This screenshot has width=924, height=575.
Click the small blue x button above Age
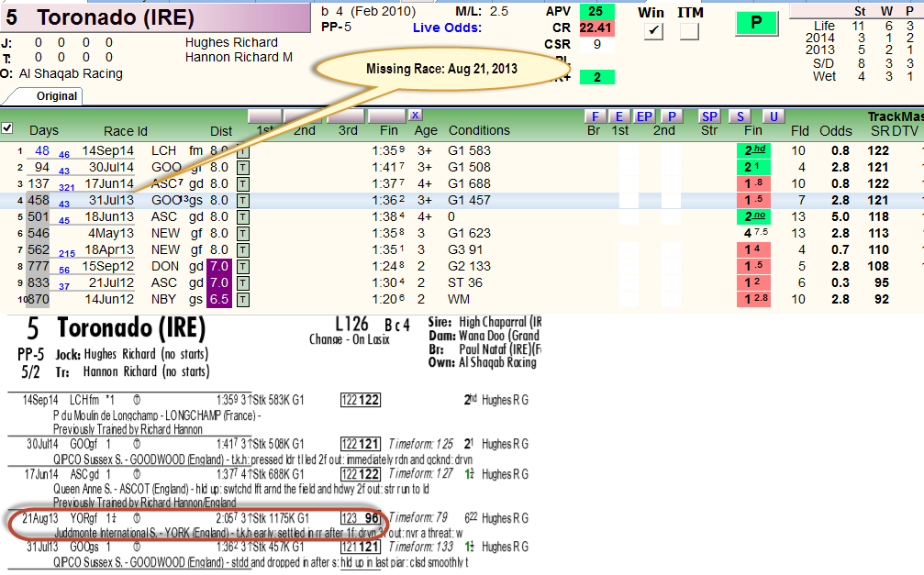416,116
